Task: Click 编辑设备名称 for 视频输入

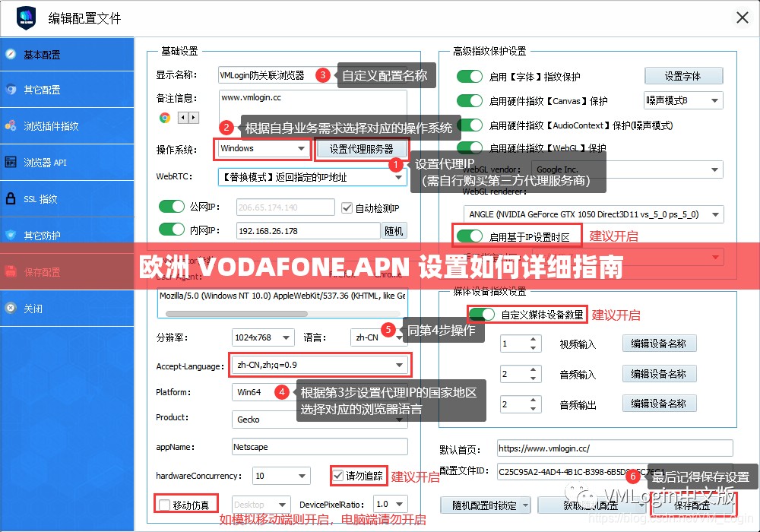Action: click(x=659, y=344)
